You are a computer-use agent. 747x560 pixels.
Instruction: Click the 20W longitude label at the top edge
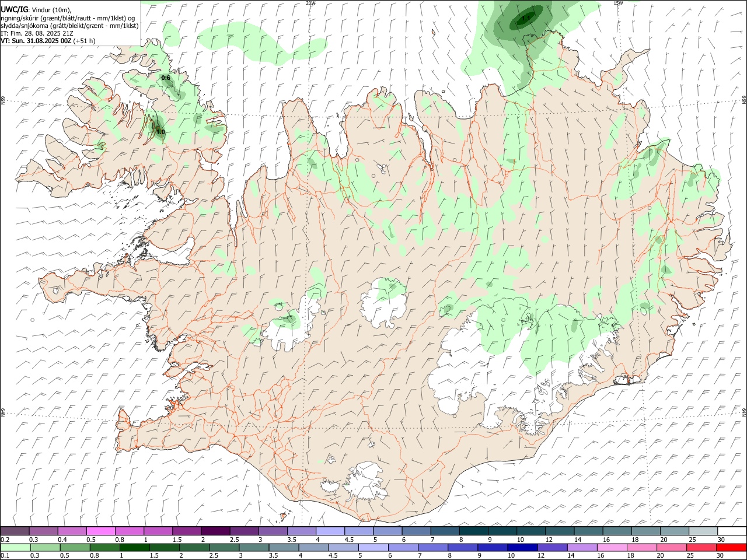[x=310, y=3]
